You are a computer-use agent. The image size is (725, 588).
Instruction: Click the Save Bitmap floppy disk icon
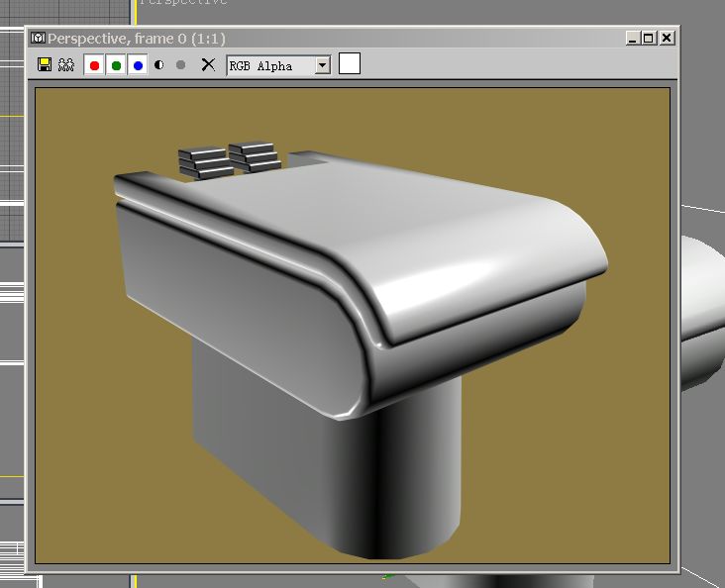(45, 65)
